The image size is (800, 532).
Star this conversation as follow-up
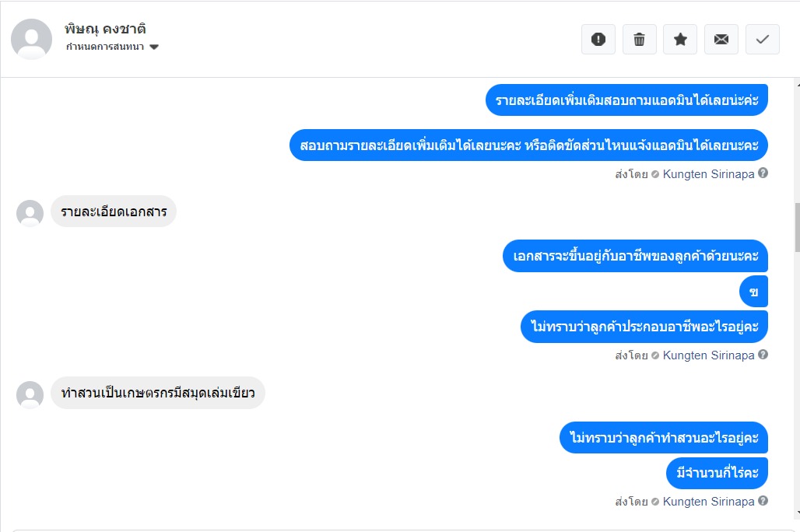(x=680, y=39)
